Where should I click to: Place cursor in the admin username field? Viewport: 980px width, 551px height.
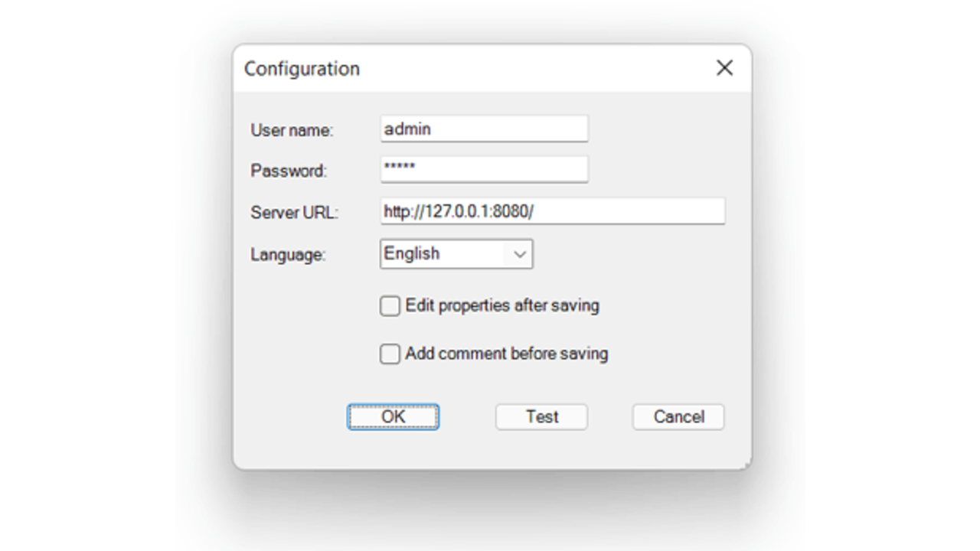tap(483, 129)
